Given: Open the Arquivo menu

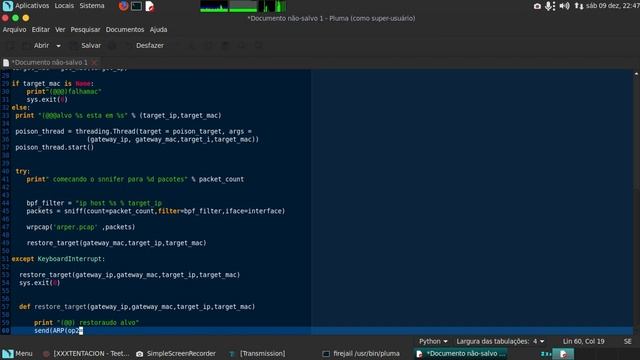Looking at the screenshot, I should (x=14, y=29).
